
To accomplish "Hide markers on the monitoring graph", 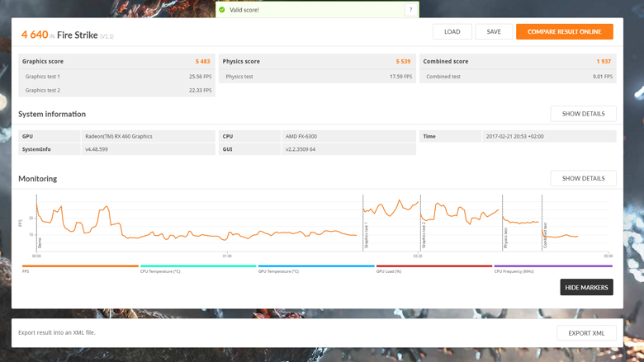I will pyautogui.click(x=586, y=287).
